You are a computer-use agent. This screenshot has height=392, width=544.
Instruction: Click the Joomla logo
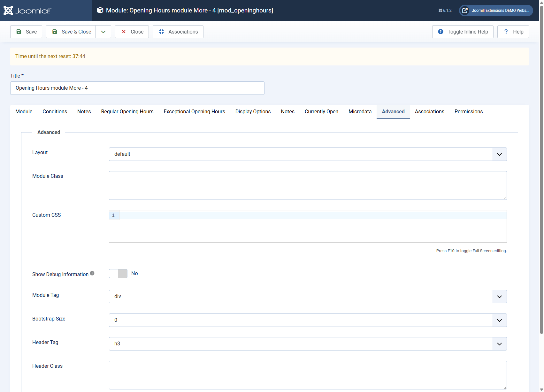click(x=27, y=11)
